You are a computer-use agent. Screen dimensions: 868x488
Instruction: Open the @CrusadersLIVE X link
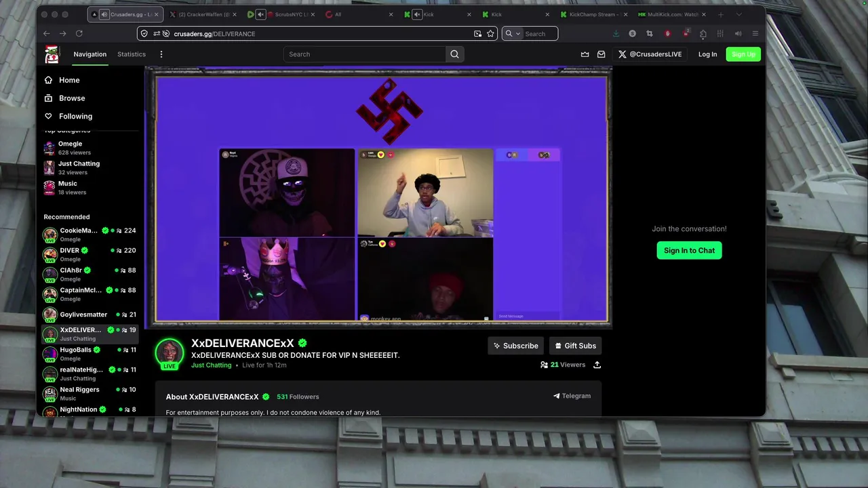pos(650,54)
